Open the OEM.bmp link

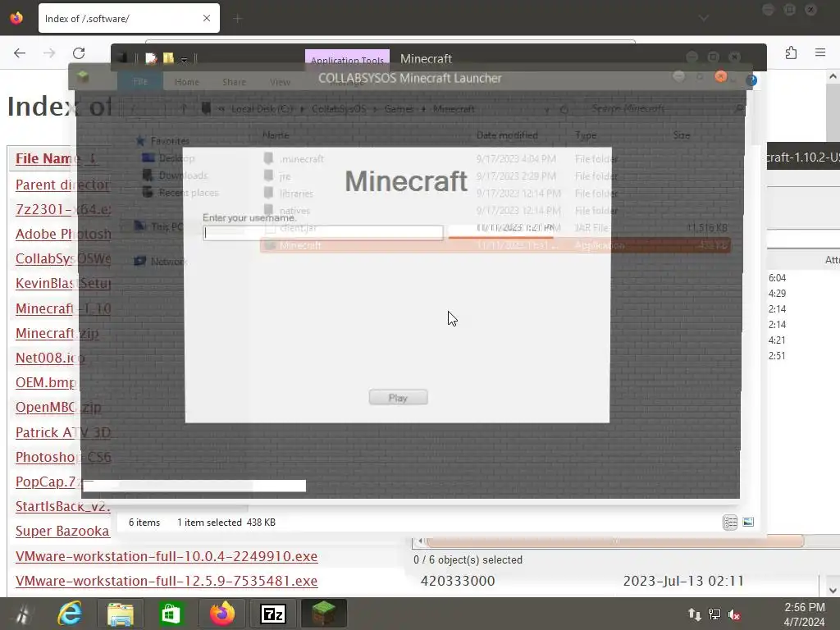pyautogui.click(x=46, y=382)
